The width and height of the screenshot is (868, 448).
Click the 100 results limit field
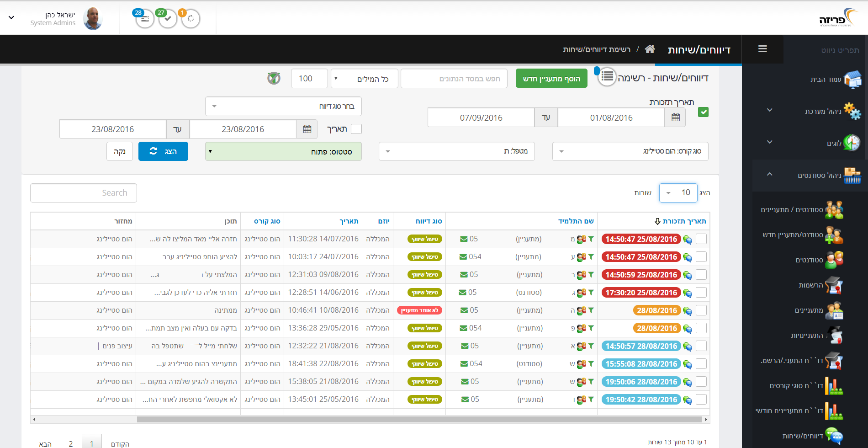(309, 79)
